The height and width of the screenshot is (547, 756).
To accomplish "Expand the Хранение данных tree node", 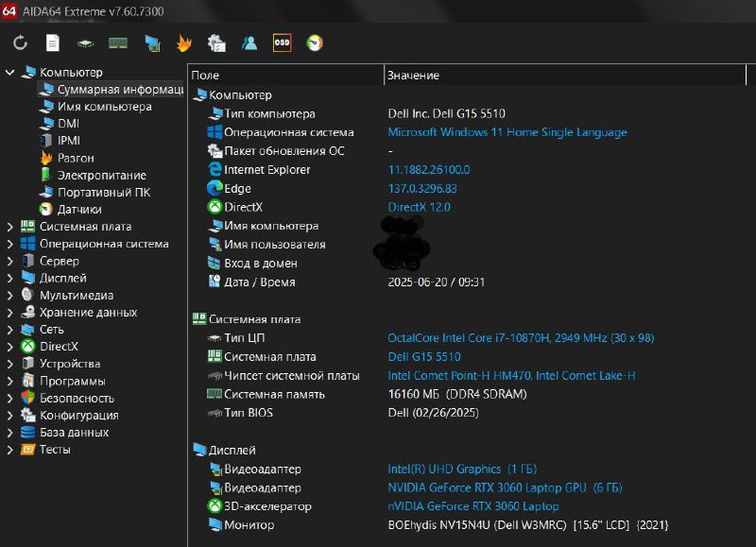I will click(9, 313).
